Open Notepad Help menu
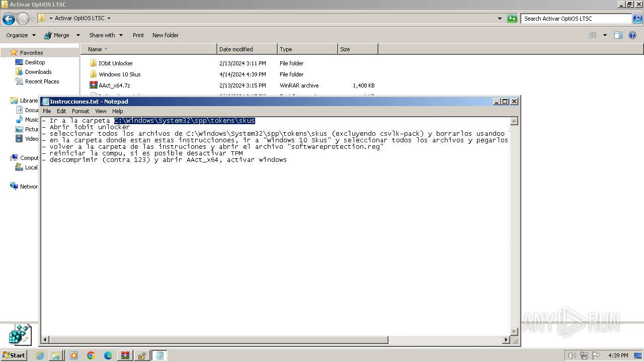This screenshot has width=644, height=362. click(x=117, y=111)
